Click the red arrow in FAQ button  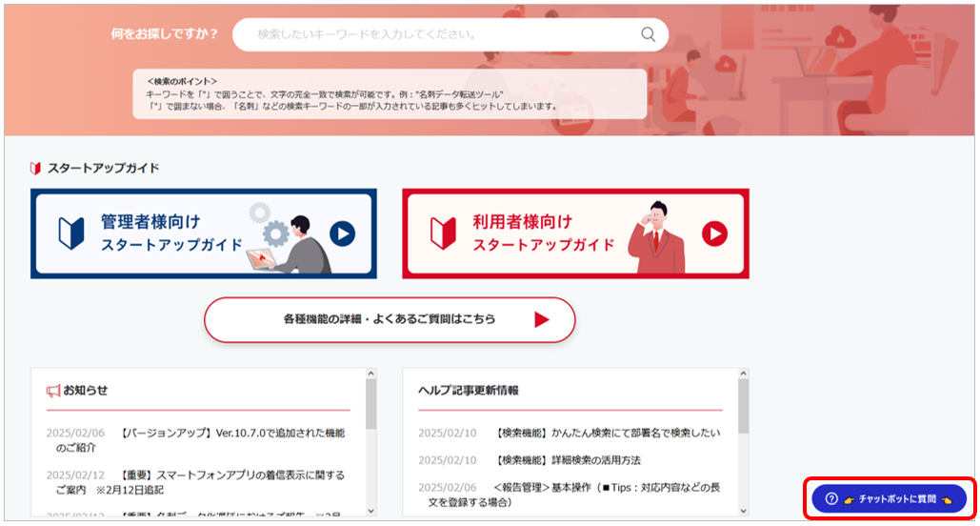click(x=541, y=319)
